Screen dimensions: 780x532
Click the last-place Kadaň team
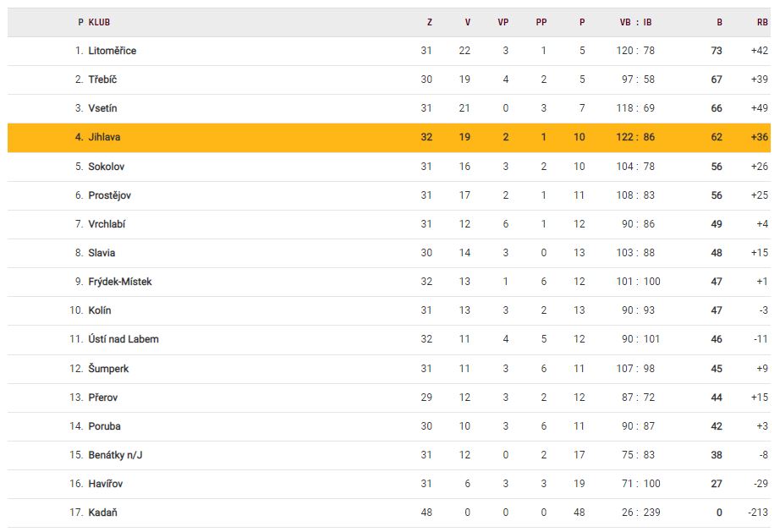[102, 513]
